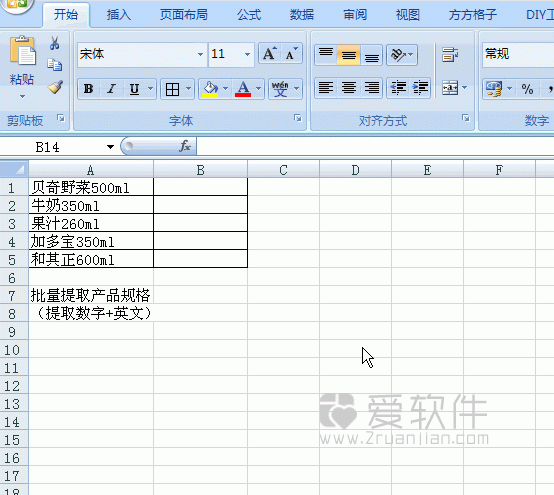Open font 字体 dialog launcher
The height and width of the screenshot is (495, 554).
click(x=298, y=118)
